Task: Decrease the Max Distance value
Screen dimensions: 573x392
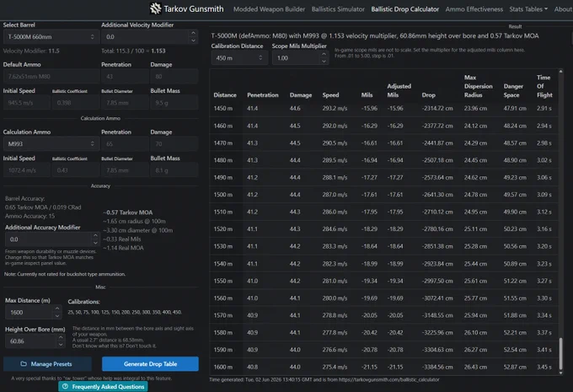Action: tap(57, 316)
